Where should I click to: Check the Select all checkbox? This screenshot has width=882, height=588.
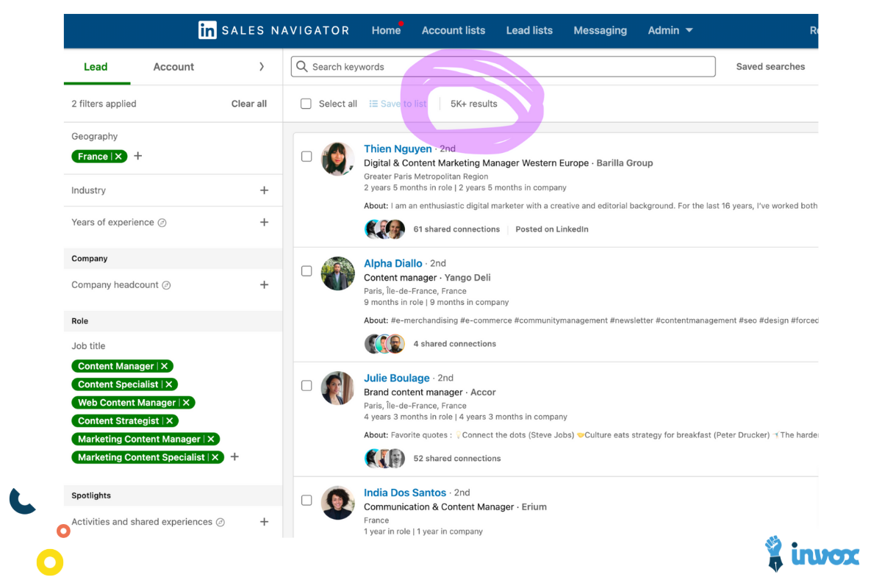point(306,104)
